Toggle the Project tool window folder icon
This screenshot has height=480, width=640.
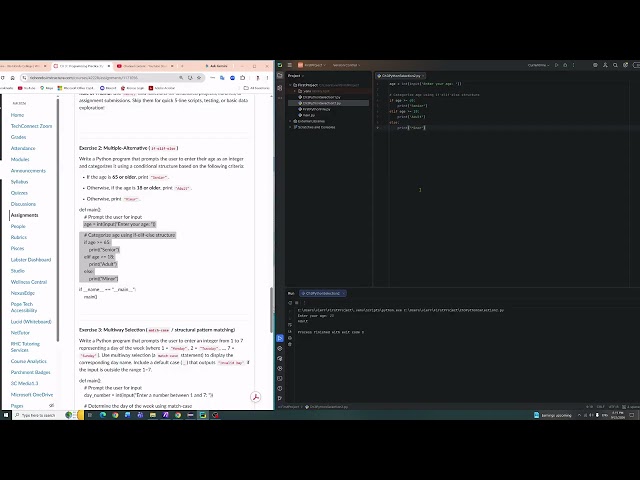(x=280, y=76)
